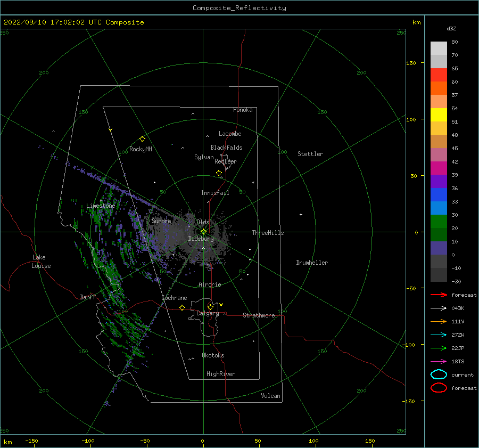Image resolution: width=479 pixels, height=448 pixels.
Task: Click the white 04DK arrow icon
Action: coord(439,308)
